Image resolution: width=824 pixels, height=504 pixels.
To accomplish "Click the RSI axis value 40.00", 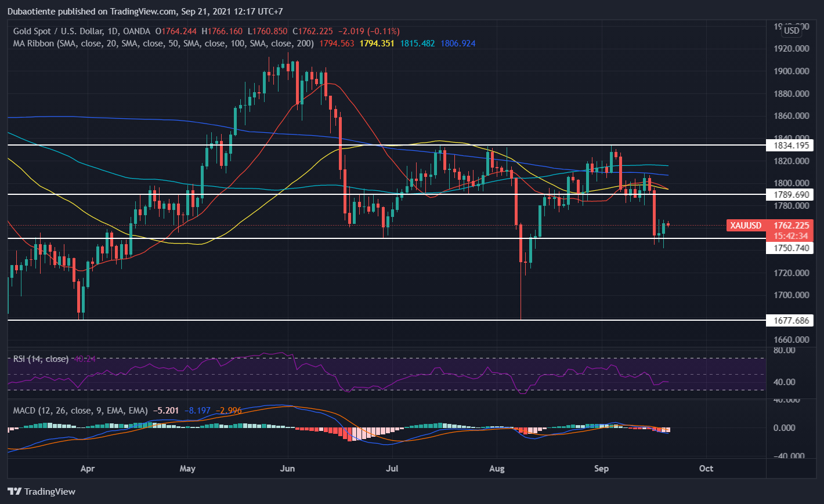I will pos(785,382).
